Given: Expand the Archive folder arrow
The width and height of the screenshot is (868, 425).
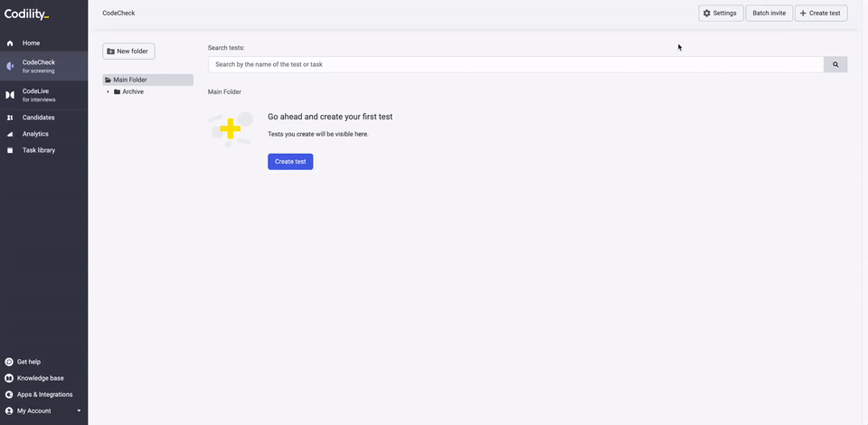Looking at the screenshot, I should (108, 92).
